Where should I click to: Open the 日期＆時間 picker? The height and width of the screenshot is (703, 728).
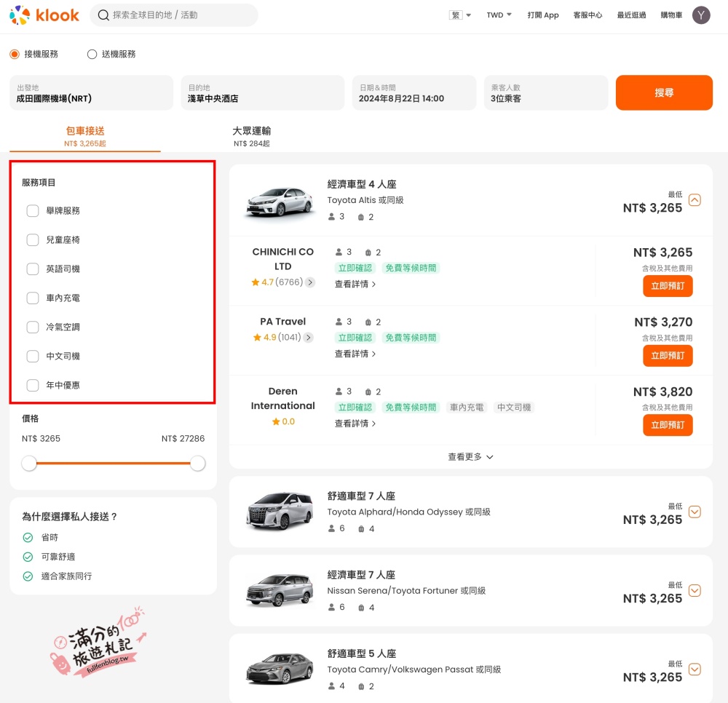point(414,93)
